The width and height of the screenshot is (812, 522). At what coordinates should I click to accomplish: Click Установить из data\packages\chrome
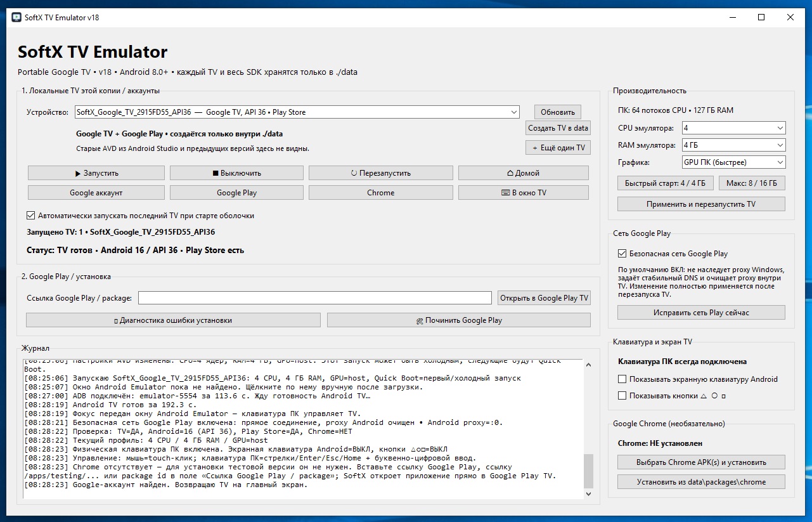(701, 481)
